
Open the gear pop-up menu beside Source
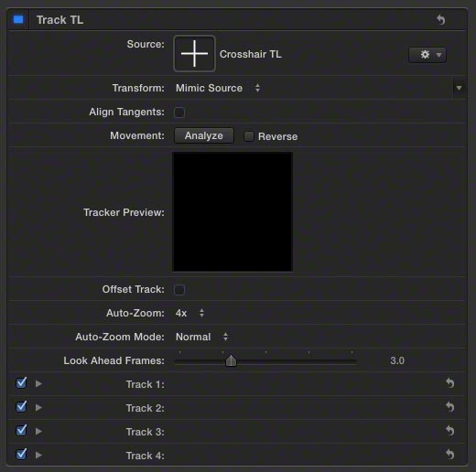pos(427,55)
